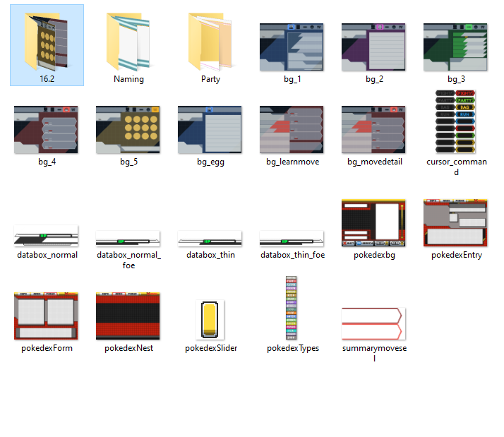Select the bg_4 image file
The width and height of the screenshot is (504, 437).
tap(47, 130)
